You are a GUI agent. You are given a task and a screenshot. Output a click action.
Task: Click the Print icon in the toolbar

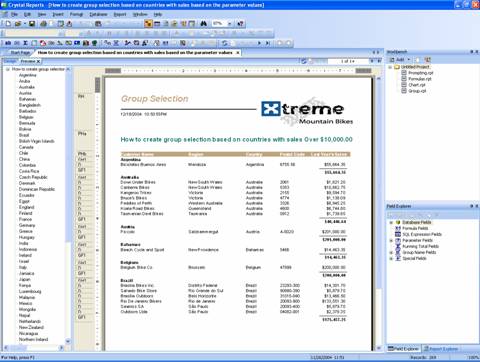coord(43,24)
